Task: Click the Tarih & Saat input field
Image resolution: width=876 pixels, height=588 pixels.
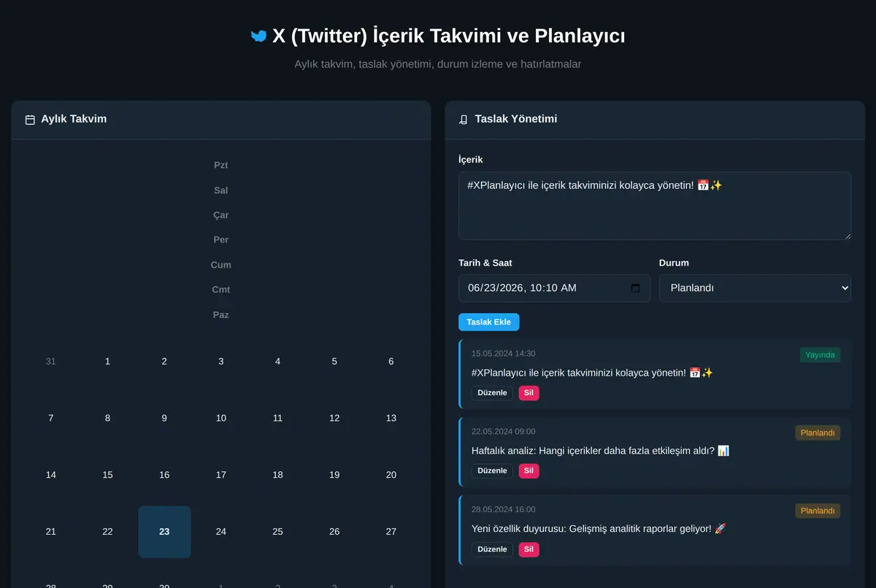Action: 554,288
